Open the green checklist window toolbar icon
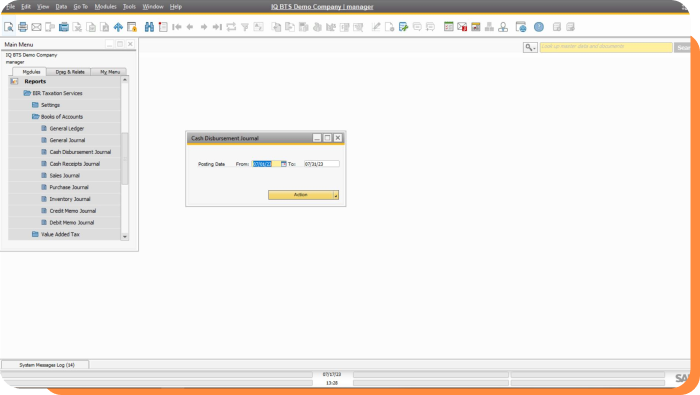This screenshot has width=700, height=395. click(449, 27)
